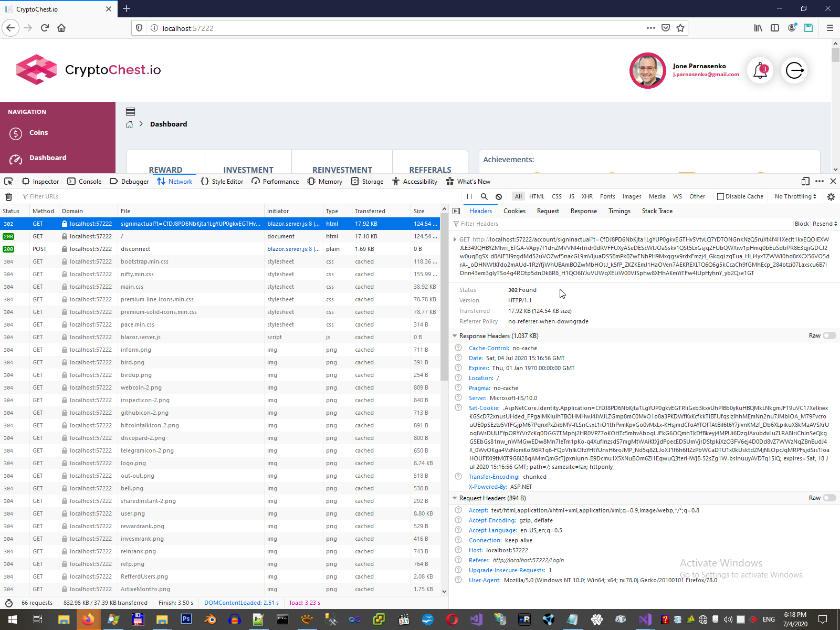Open No Throttling dropdown
840x630 pixels.
(795, 196)
